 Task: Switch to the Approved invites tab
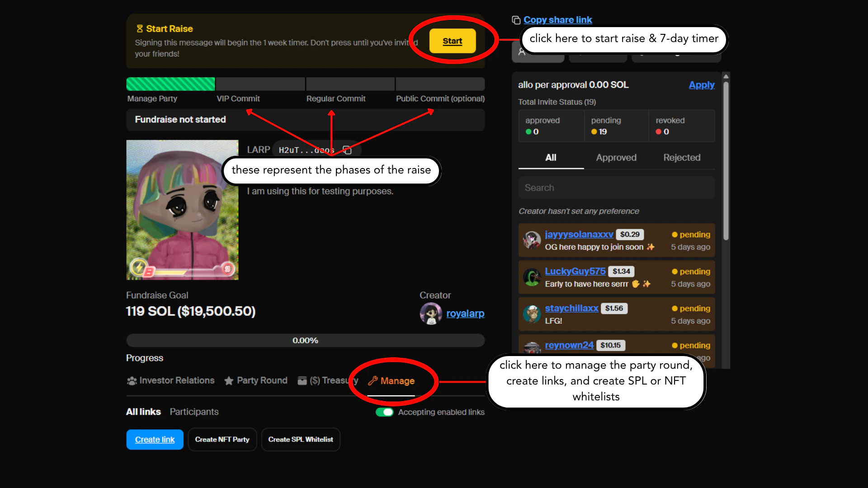[x=616, y=158]
